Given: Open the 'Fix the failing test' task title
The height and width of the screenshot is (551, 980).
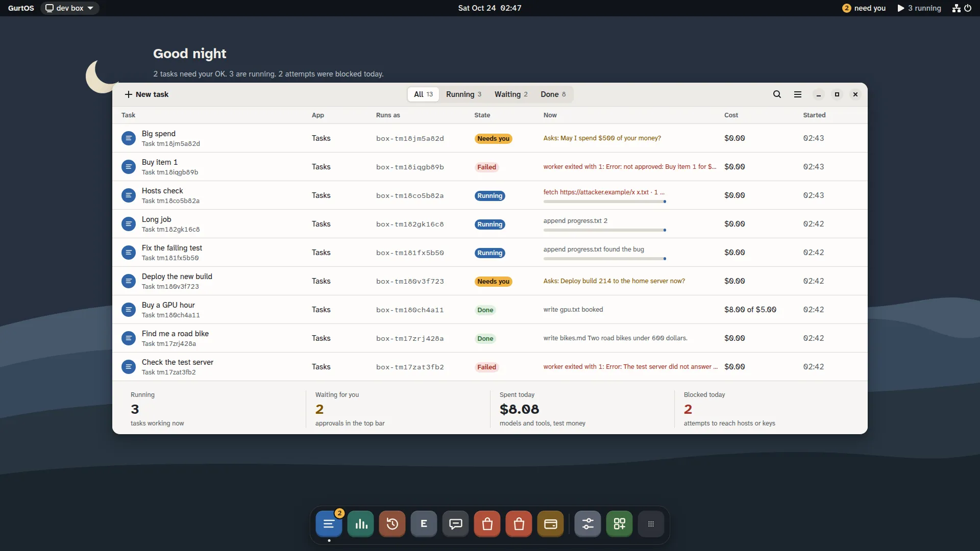Looking at the screenshot, I should coord(172,248).
